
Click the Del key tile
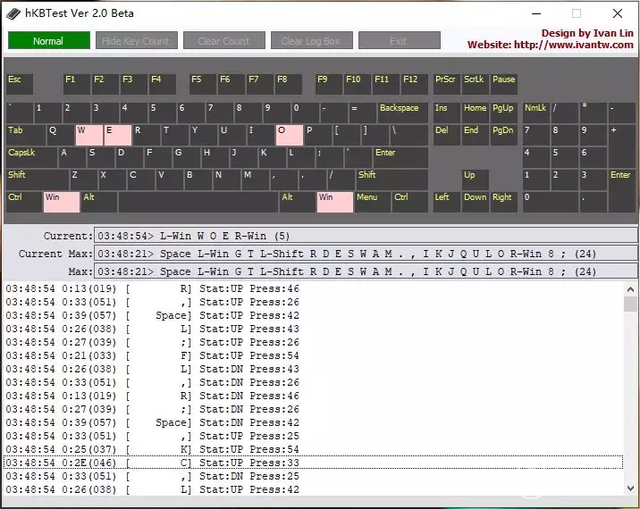tap(447, 135)
